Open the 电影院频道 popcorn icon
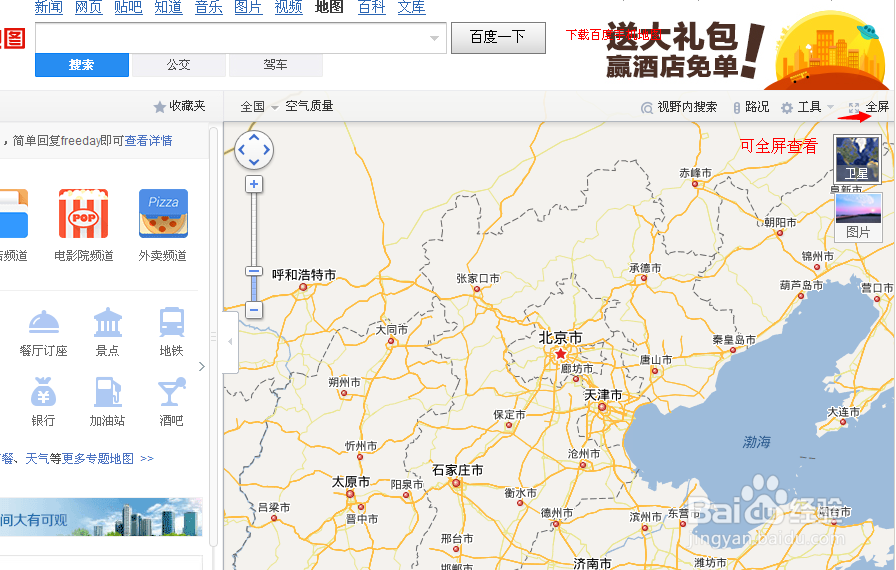This screenshot has height=570, width=896. coord(83,214)
